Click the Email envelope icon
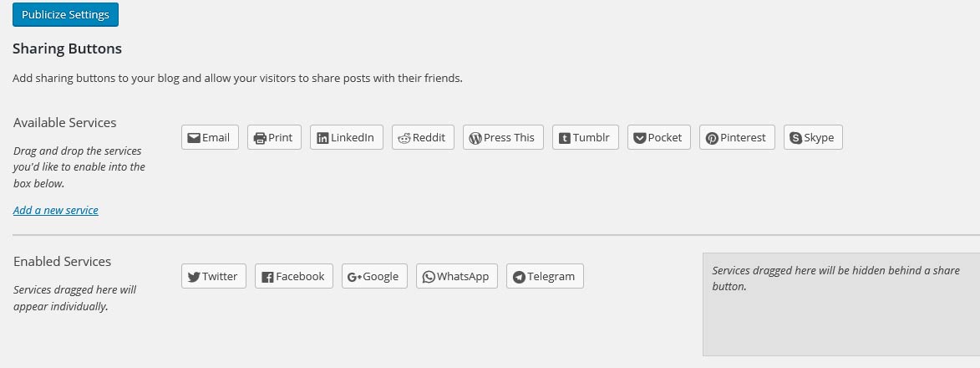980x368 pixels. pyautogui.click(x=194, y=138)
